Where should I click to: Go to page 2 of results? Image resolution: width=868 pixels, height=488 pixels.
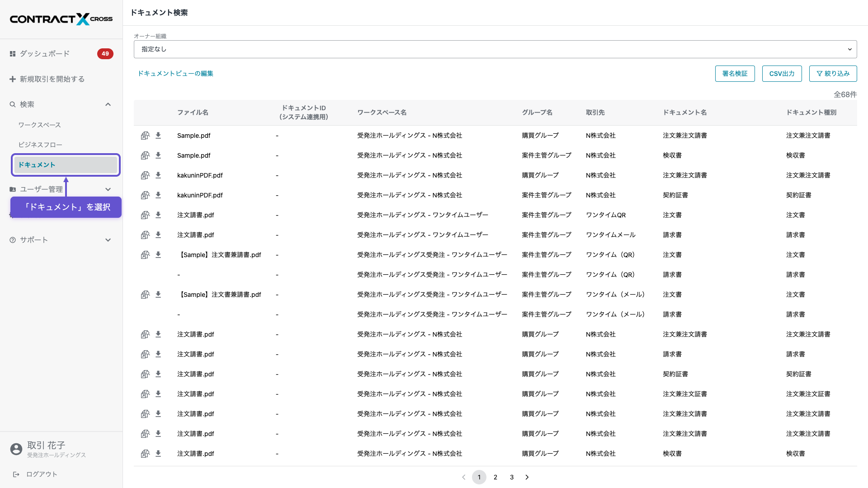click(x=495, y=477)
